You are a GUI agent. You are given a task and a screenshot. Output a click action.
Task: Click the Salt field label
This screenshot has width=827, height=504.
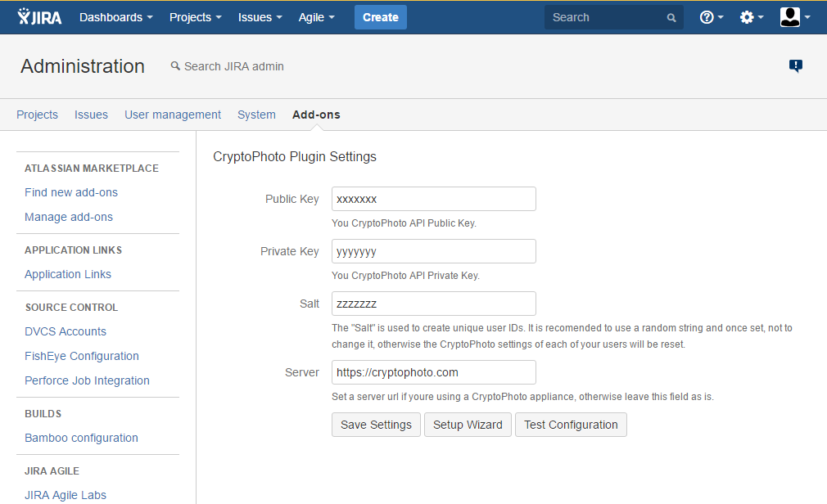tap(310, 304)
